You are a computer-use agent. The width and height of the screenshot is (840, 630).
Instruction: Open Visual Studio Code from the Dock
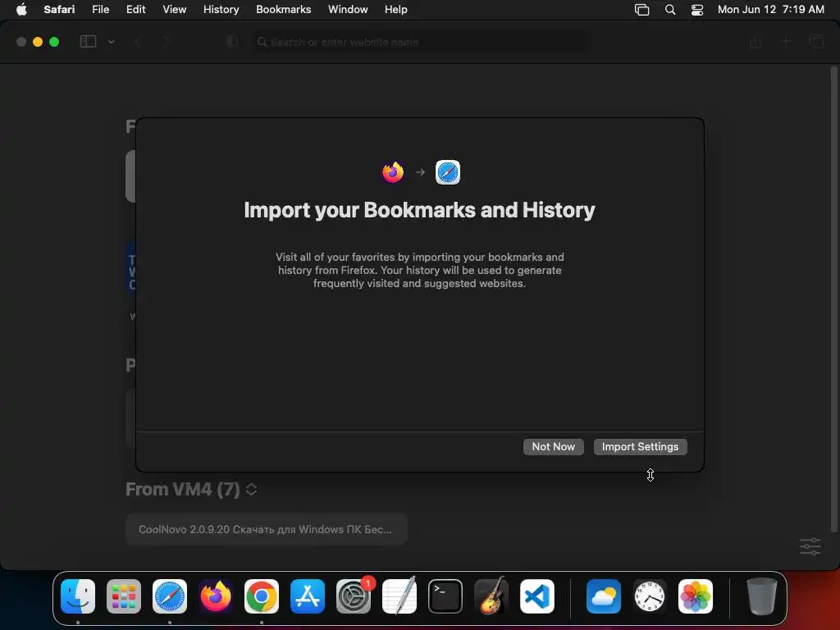tap(537, 596)
